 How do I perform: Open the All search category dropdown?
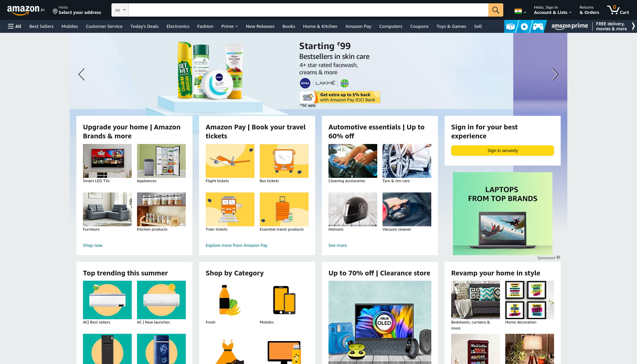point(120,10)
